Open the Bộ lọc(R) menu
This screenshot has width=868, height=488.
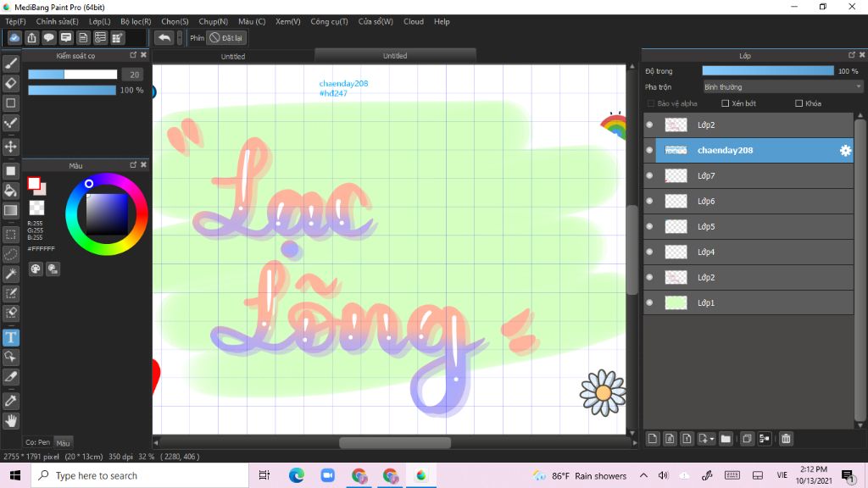[136, 21]
